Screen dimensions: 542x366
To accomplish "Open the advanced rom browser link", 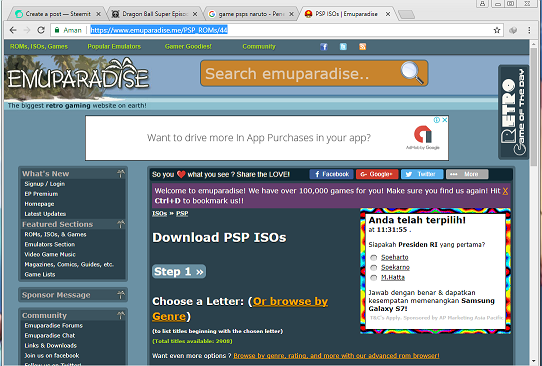I will click(336, 356).
